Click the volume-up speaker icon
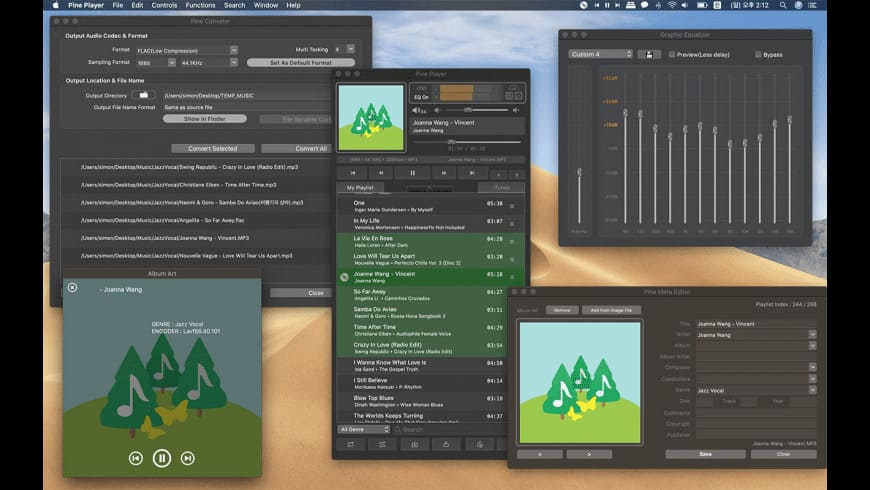This screenshot has width=870, height=490. point(515,110)
